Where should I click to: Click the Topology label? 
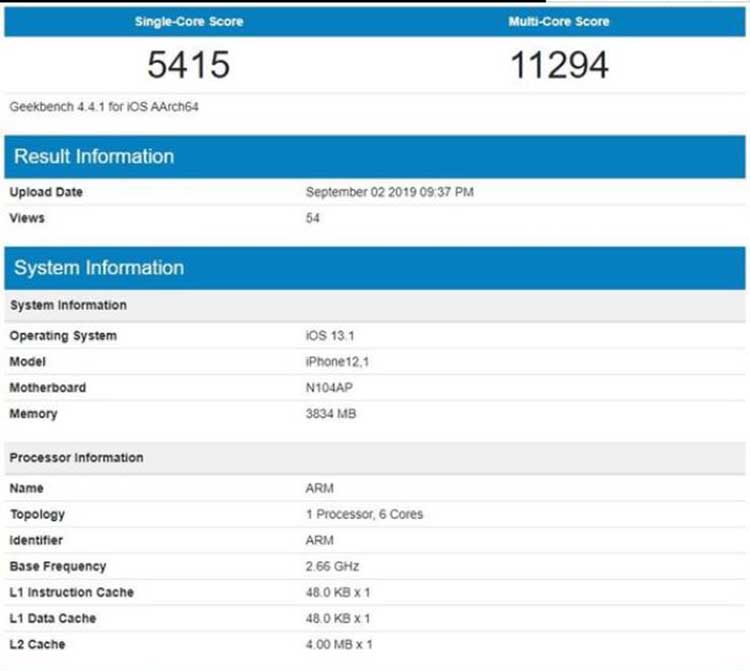(x=37, y=514)
